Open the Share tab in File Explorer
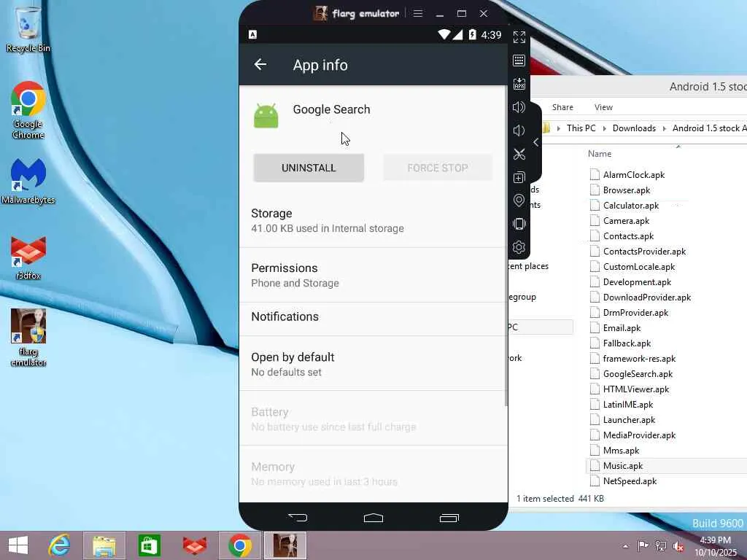The image size is (747, 560). (562, 107)
